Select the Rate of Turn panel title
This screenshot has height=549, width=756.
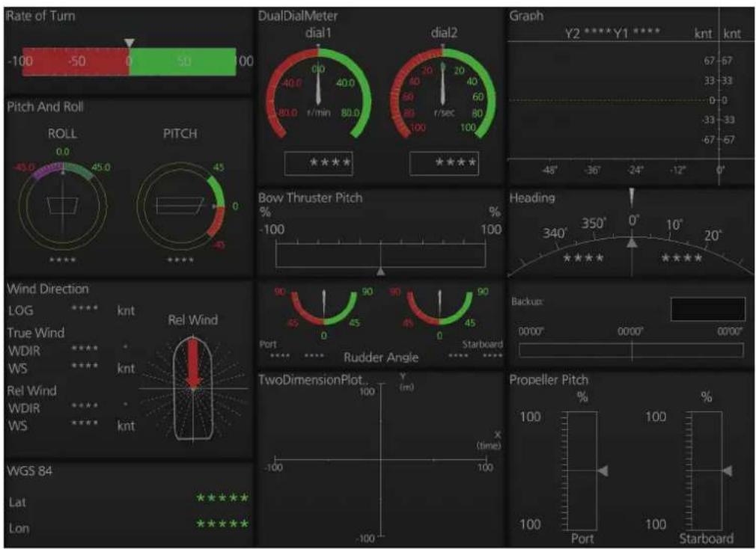tap(40, 16)
